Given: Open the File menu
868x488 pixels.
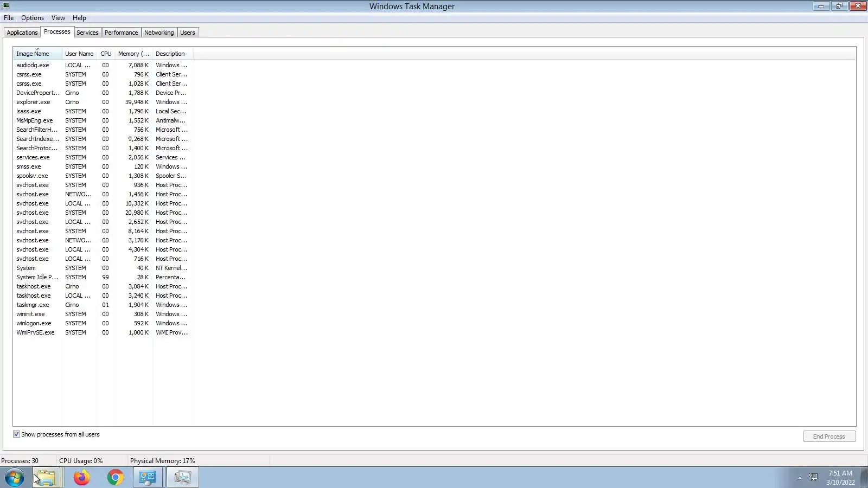Looking at the screenshot, I should 9,18.
